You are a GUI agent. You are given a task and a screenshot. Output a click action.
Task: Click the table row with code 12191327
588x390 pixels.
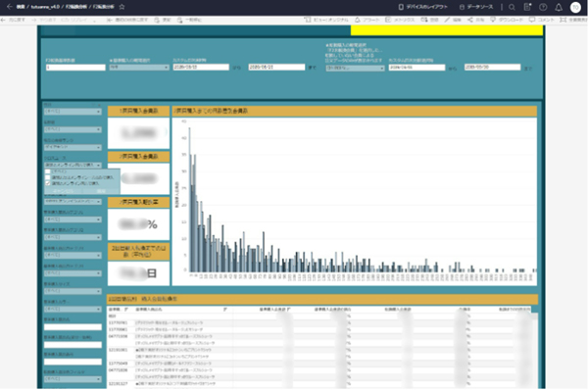tap(322, 383)
